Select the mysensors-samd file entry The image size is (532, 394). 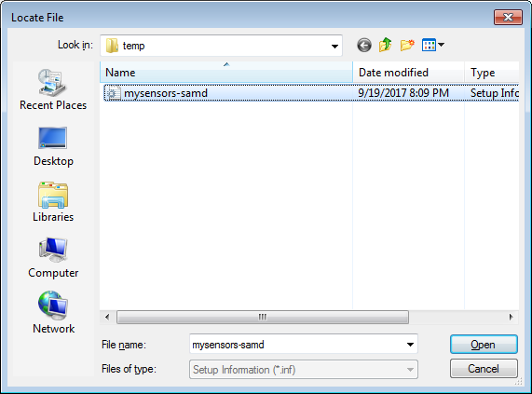311,92
